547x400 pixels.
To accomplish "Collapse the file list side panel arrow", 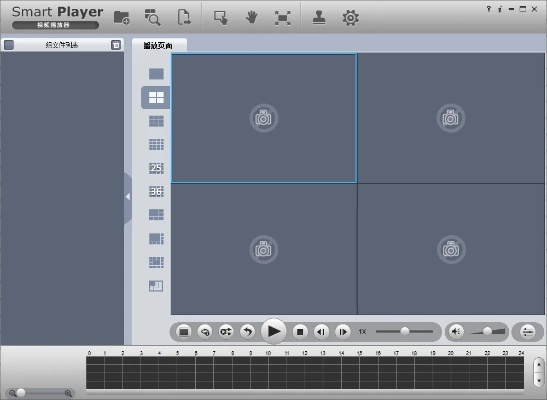I will 128,197.
